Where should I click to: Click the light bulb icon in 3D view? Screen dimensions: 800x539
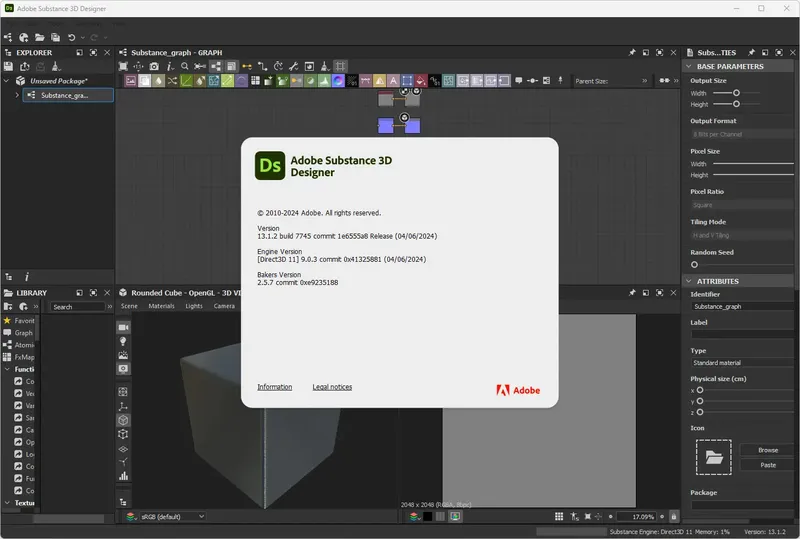pos(123,341)
